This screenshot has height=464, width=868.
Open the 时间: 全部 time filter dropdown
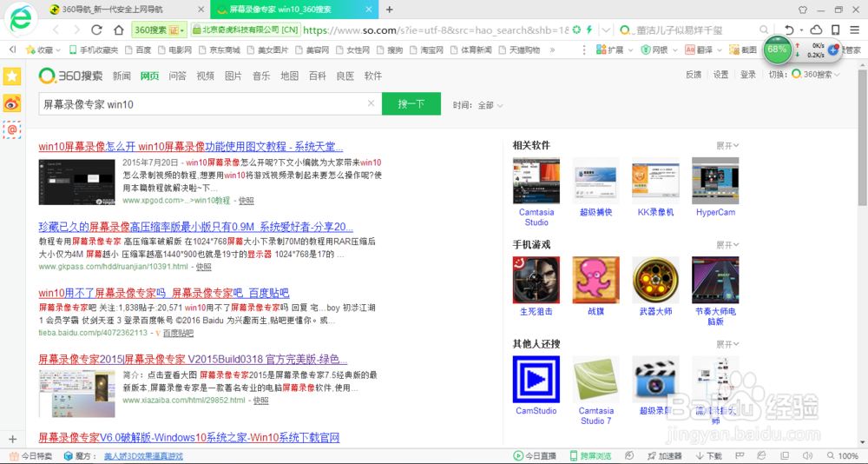pyautogui.click(x=478, y=105)
